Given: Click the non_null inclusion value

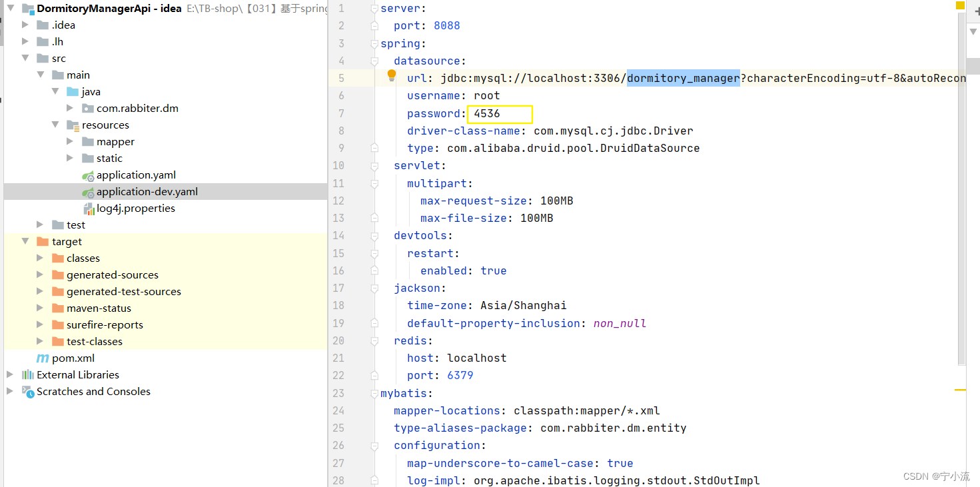Looking at the screenshot, I should point(620,324).
